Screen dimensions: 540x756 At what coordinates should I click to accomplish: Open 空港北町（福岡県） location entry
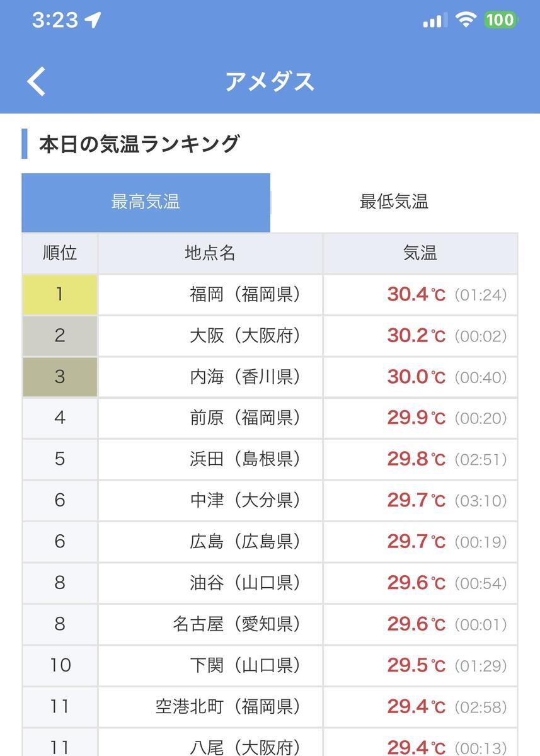228,706
